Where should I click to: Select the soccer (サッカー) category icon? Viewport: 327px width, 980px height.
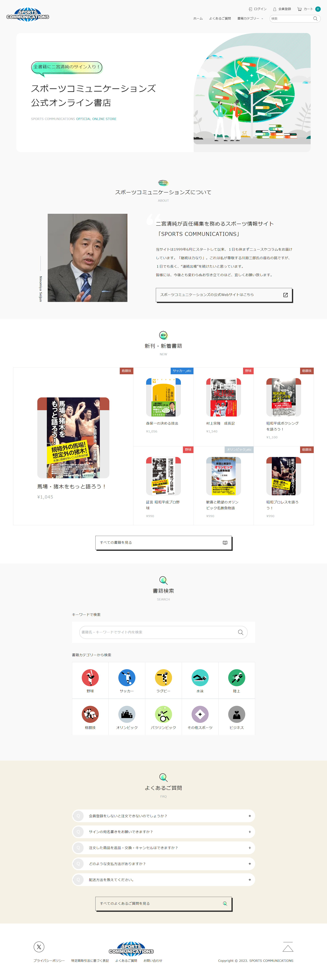click(127, 678)
